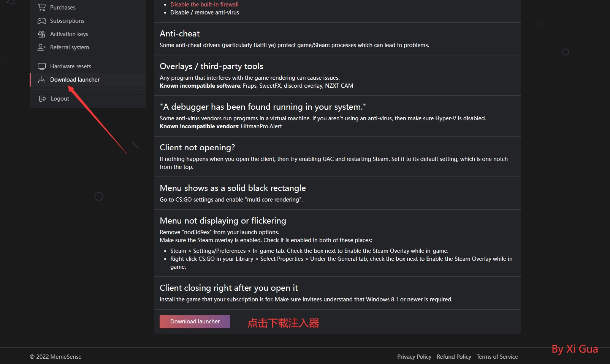Click the Logout exit-arrow icon
The height and width of the screenshot is (364, 610).
[42, 99]
